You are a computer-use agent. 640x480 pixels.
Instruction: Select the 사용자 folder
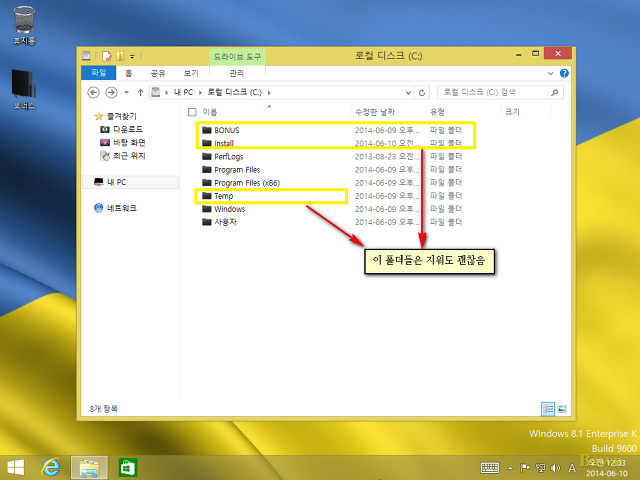pos(225,222)
